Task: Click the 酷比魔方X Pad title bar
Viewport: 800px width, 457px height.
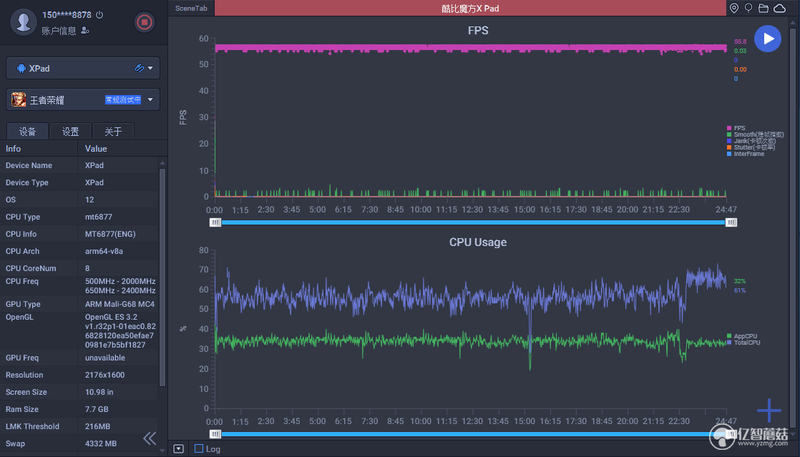Action: [x=470, y=8]
